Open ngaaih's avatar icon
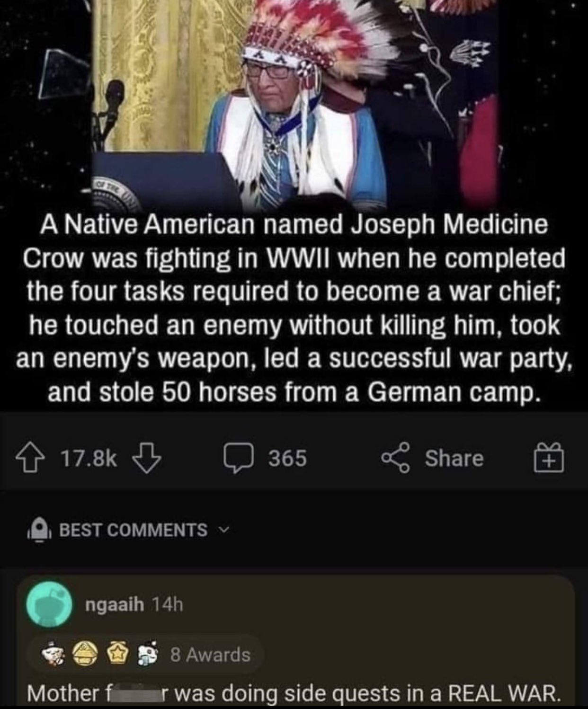This screenshot has width=588, height=709. pyautogui.click(x=49, y=604)
